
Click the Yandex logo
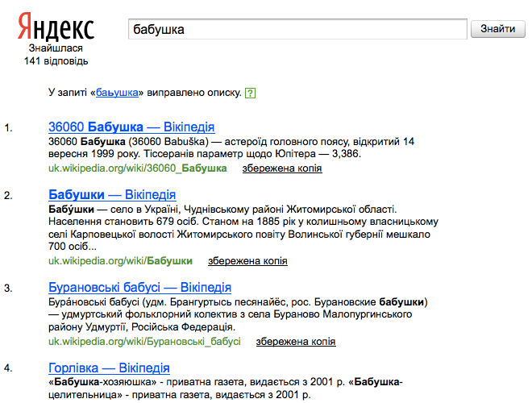(x=56, y=29)
